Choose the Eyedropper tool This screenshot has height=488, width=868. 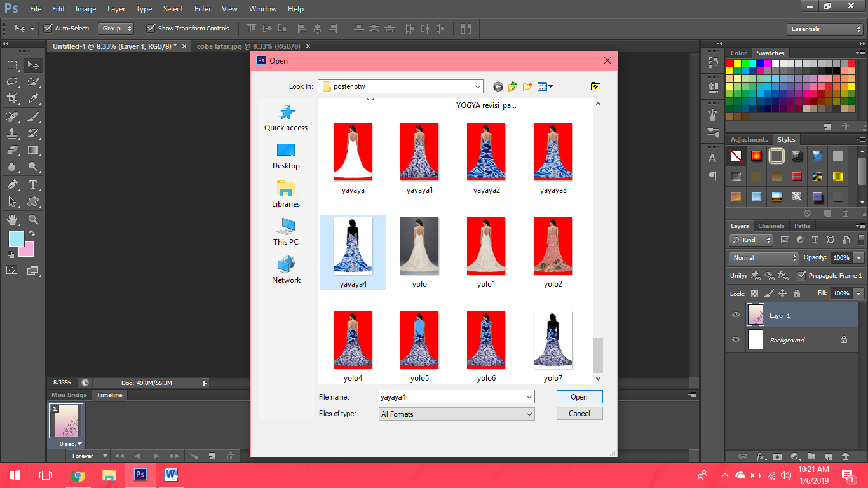pyautogui.click(x=33, y=98)
